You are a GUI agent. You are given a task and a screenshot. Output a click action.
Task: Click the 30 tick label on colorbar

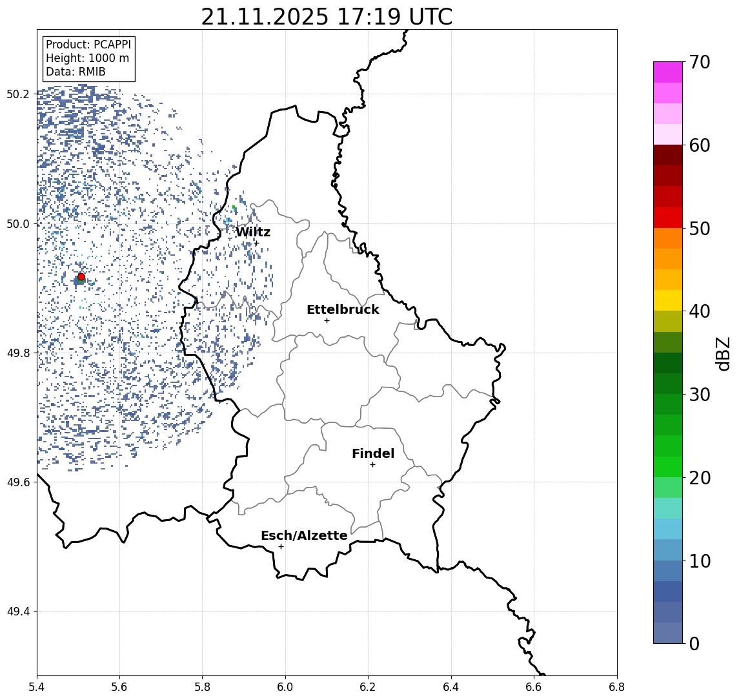click(700, 395)
